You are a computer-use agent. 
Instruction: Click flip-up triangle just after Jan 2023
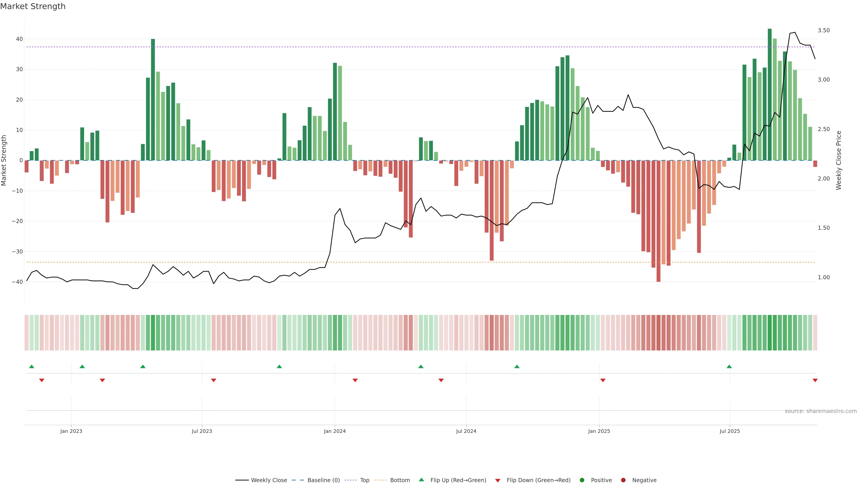coord(82,366)
